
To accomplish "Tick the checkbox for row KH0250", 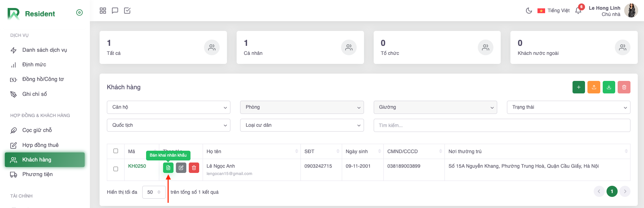I will tap(116, 169).
